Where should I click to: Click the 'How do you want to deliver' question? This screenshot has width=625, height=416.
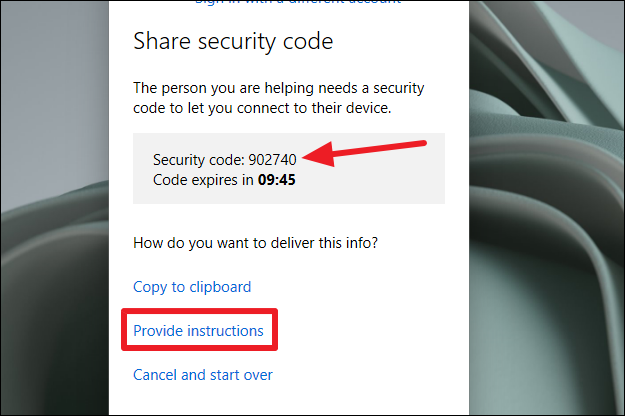[255, 243]
